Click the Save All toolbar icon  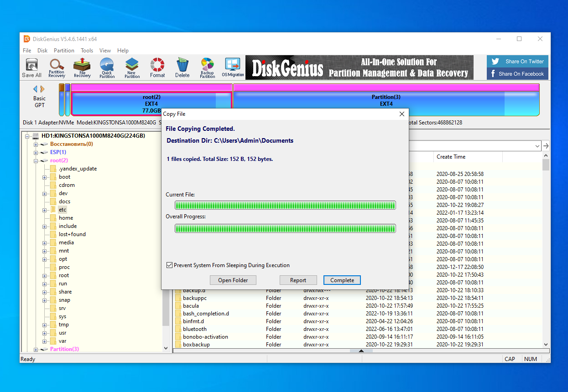pos(31,67)
